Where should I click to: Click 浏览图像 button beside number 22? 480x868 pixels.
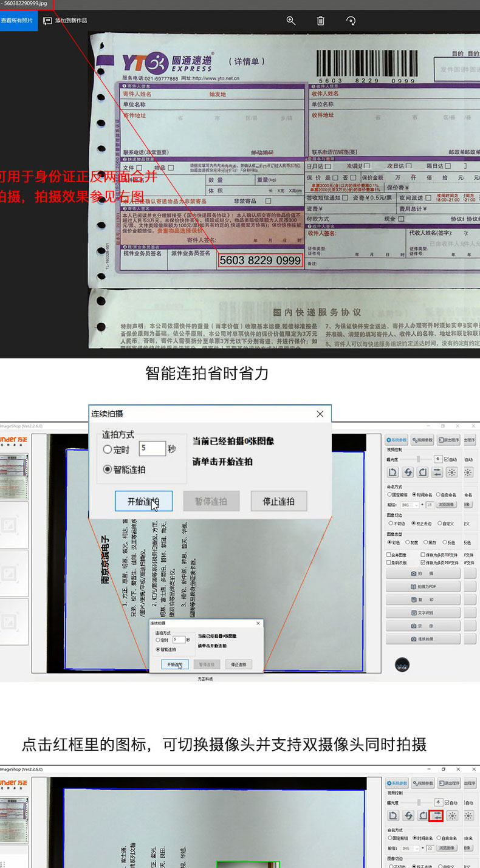pos(447,849)
